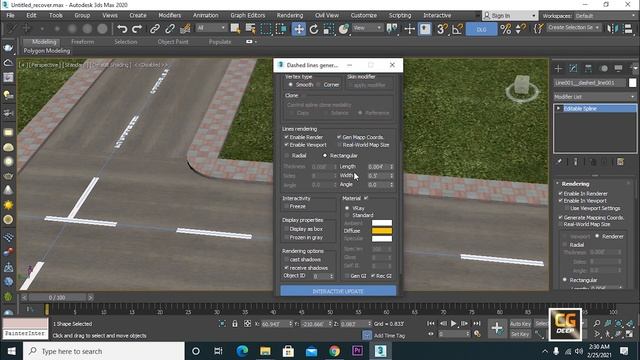Screen dimensions: 640x360
Task: Toggle Enable Viewport checkbox in dialog
Action: pos(286,145)
